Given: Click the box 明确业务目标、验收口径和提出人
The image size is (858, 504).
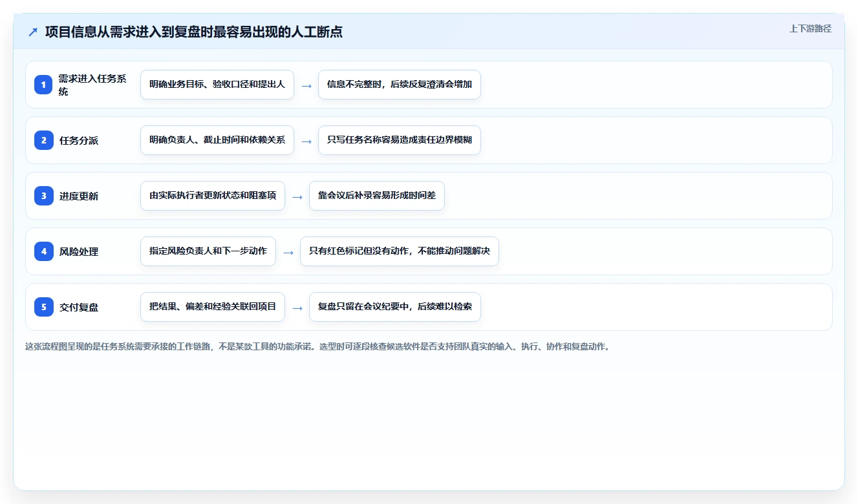Looking at the screenshot, I should 217,85.
